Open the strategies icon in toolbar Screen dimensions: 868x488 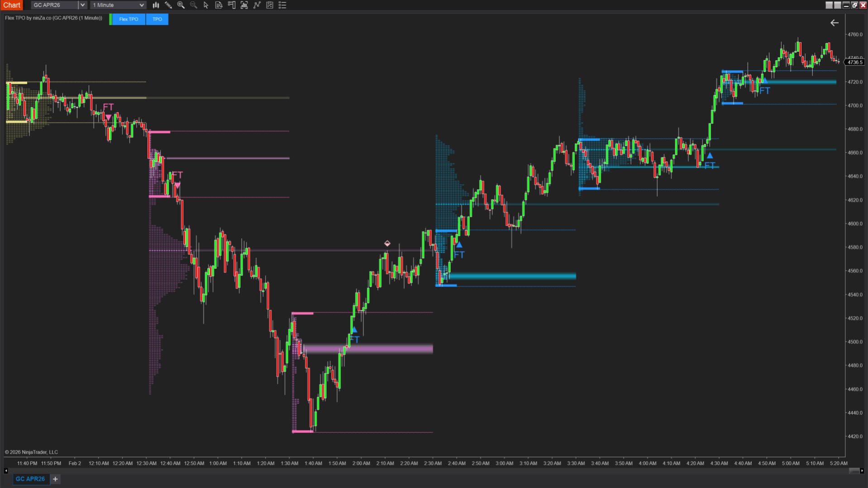pyautogui.click(x=257, y=5)
